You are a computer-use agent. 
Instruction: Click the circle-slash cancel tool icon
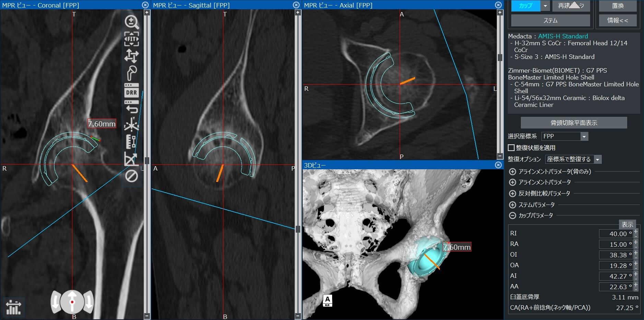tap(132, 176)
